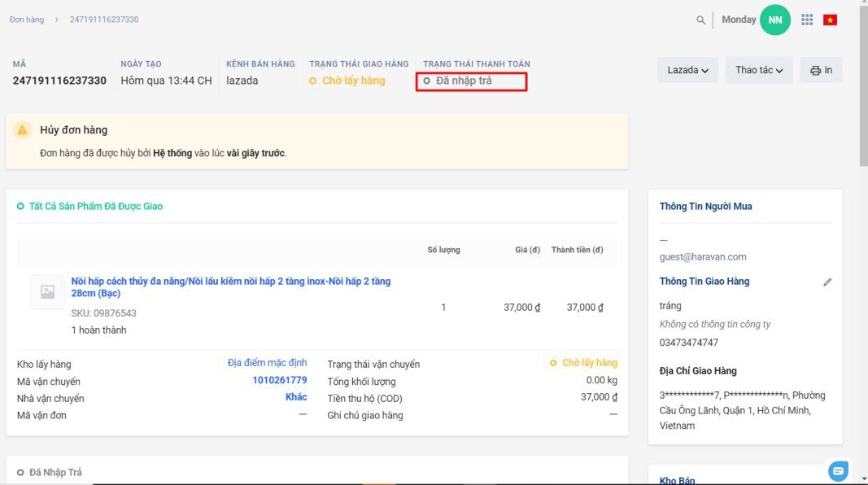The width and height of the screenshot is (868, 485).
Task: Edit shipping info with pencil icon
Action: coord(827,282)
